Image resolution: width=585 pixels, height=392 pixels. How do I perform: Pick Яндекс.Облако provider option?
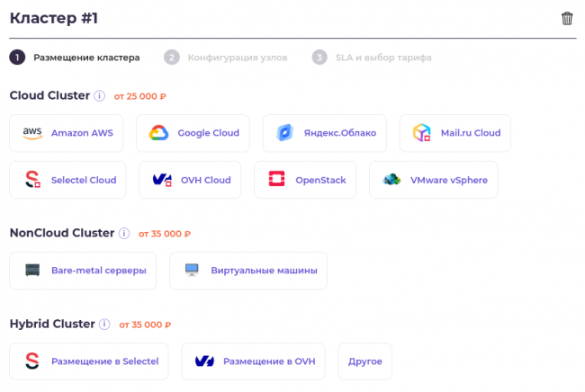[324, 133]
